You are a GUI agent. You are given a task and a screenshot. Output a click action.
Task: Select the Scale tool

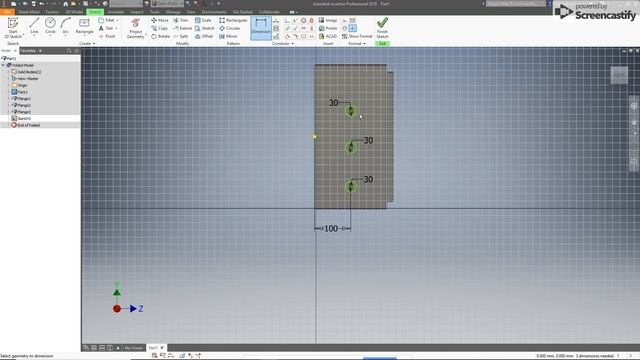point(203,20)
